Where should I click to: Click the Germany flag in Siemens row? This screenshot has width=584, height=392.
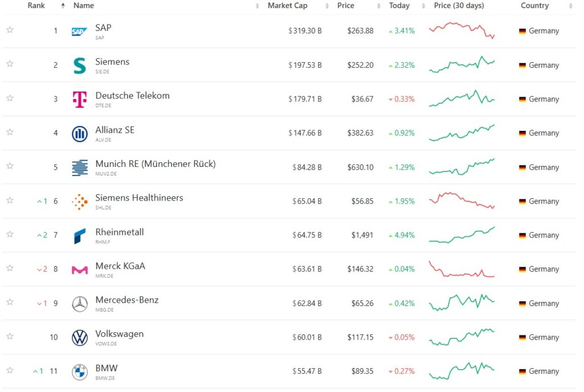point(522,66)
